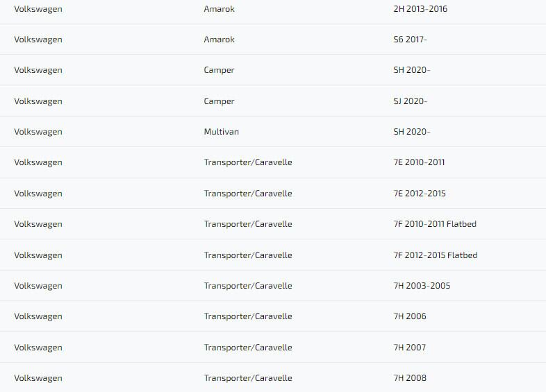Click the "7H 2006" entry
Screen dimensions: 546x392
coord(410,316)
